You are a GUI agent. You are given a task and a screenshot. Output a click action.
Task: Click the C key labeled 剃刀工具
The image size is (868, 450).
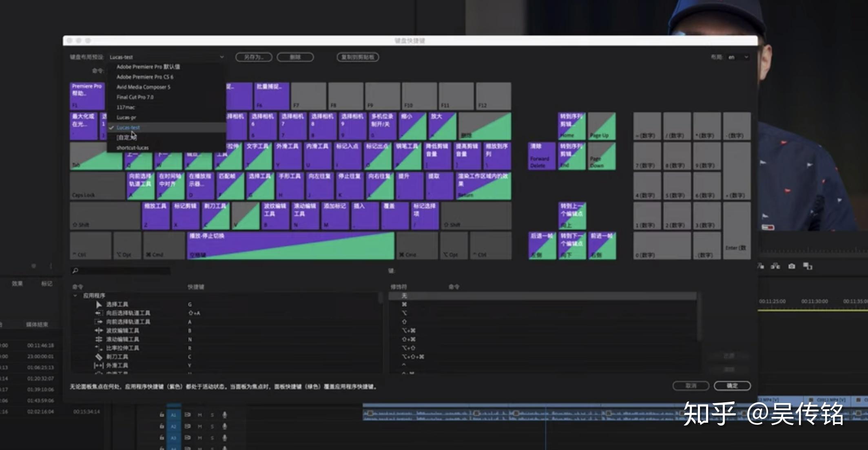point(216,216)
